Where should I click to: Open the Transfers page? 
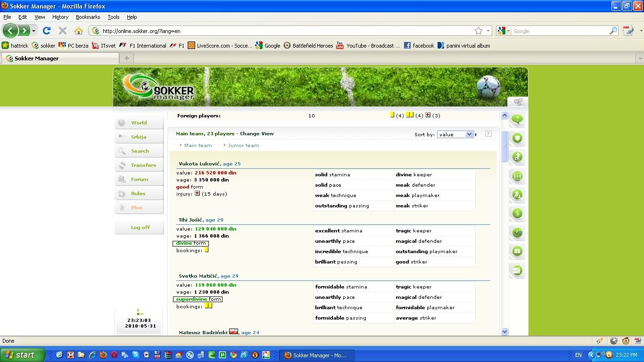coord(139,165)
